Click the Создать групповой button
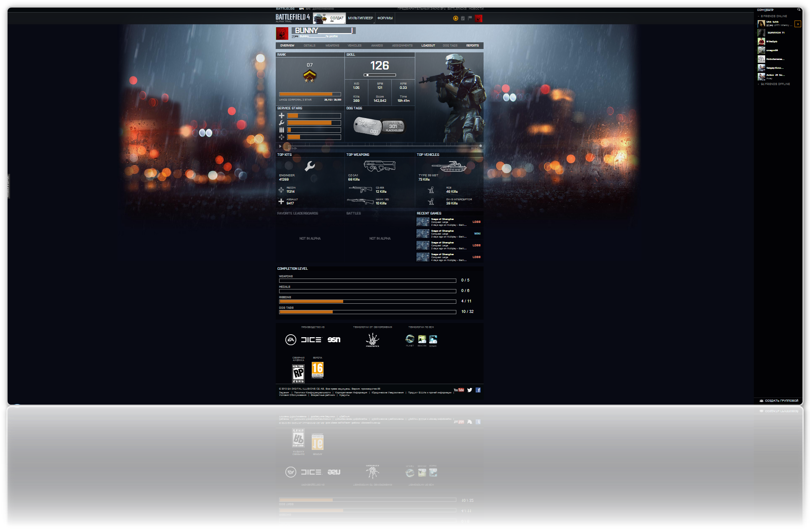 779,401
